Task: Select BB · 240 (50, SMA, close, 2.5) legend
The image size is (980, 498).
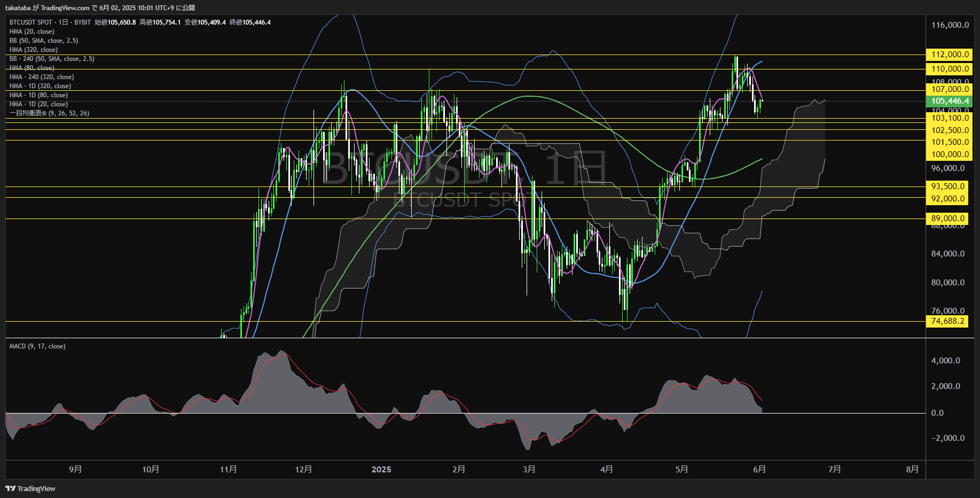Action: [x=52, y=59]
